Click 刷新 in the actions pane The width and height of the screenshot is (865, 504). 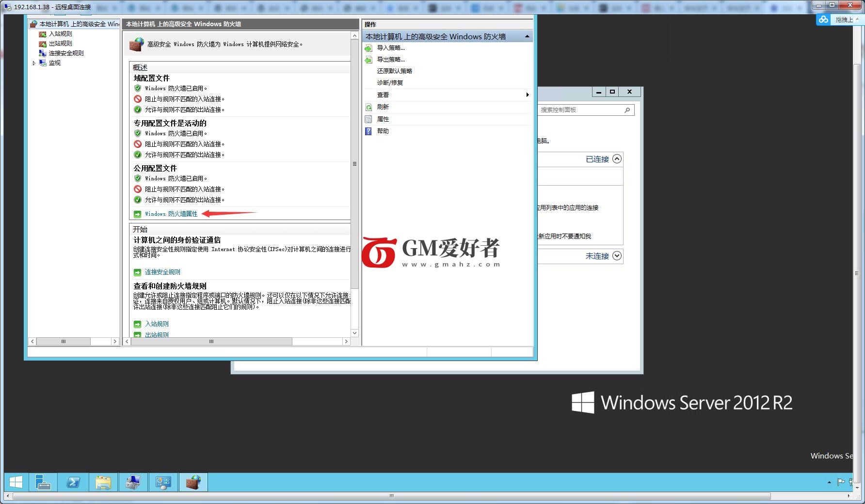click(x=383, y=107)
